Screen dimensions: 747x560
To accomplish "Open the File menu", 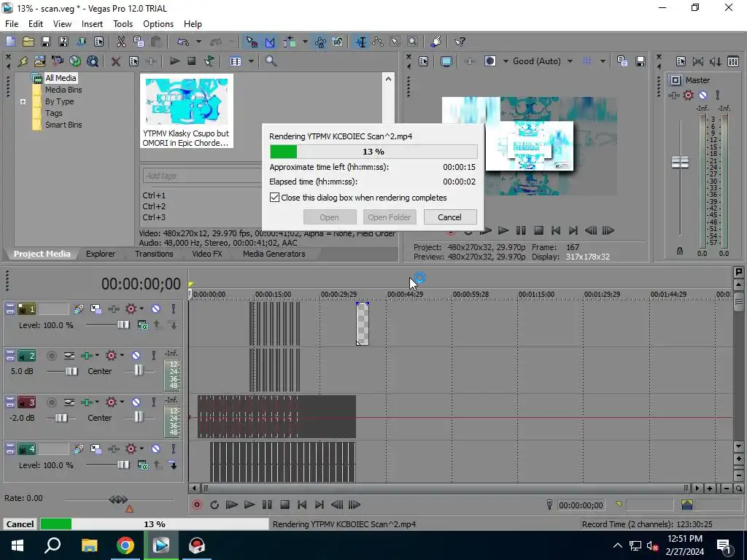I will coord(12,24).
